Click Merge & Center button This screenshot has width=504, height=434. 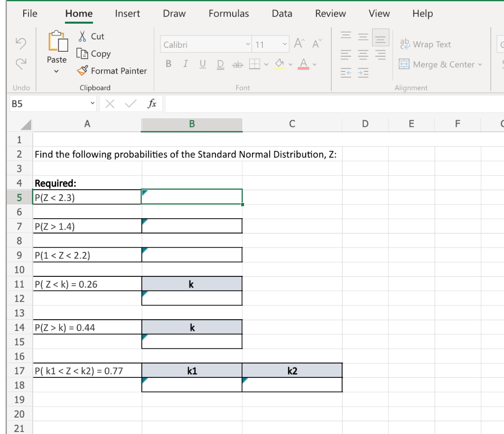coord(437,65)
